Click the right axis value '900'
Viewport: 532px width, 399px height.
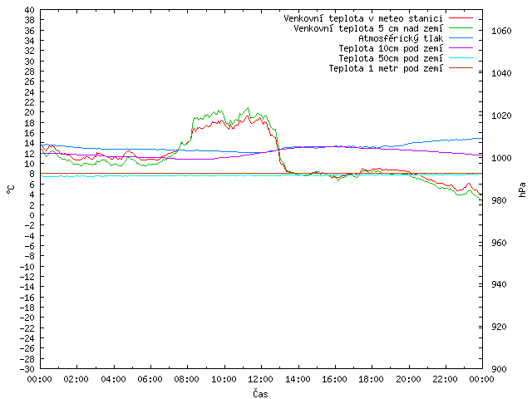coord(499,369)
